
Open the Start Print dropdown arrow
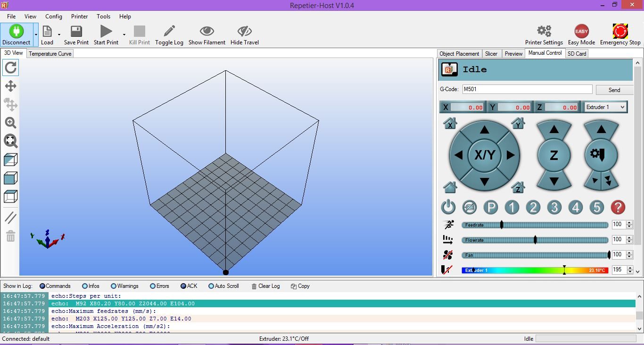point(124,34)
